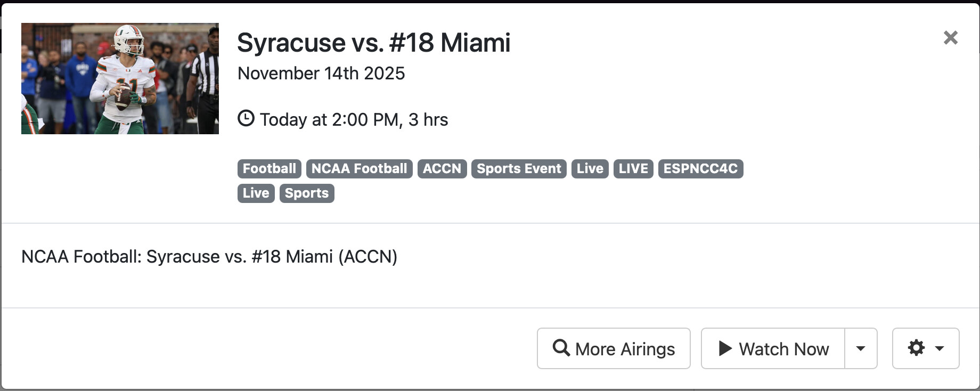Close the program details dialog
The height and width of the screenshot is (391, 980).
950,38
